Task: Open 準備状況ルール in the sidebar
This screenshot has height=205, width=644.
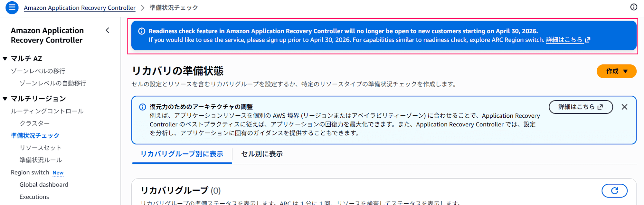Action: tap(40, 160)
